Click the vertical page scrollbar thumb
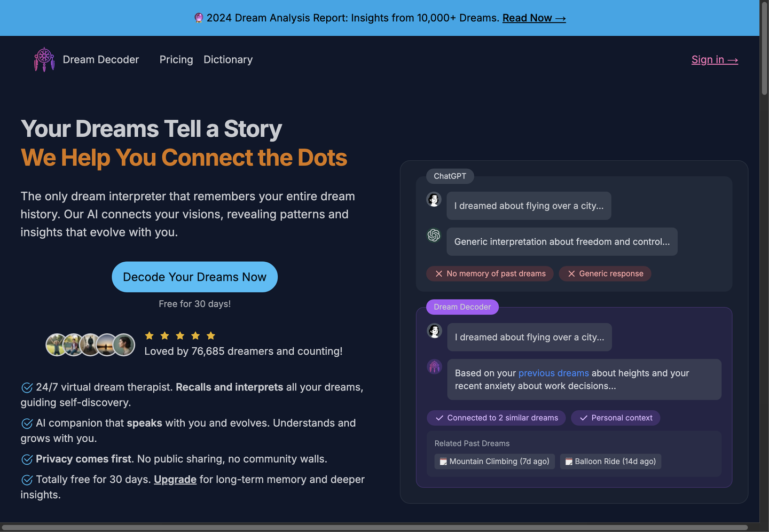 [764, 48]
